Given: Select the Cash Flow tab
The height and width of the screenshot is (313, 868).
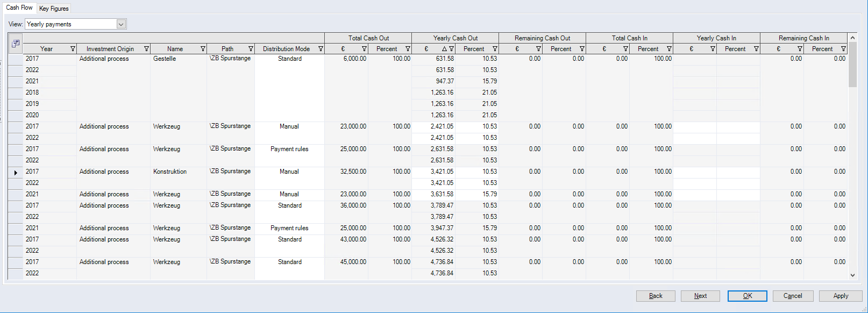Looking at the screenshot, I should click(x=19, y=8).
